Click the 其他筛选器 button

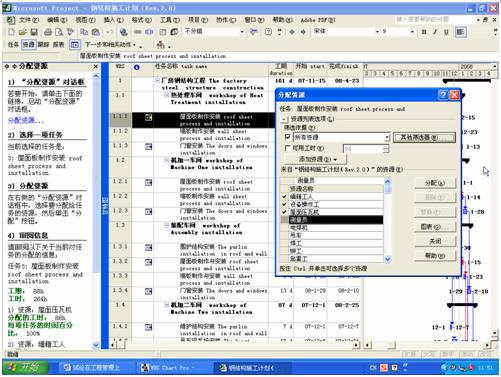[x=424, y=137]
